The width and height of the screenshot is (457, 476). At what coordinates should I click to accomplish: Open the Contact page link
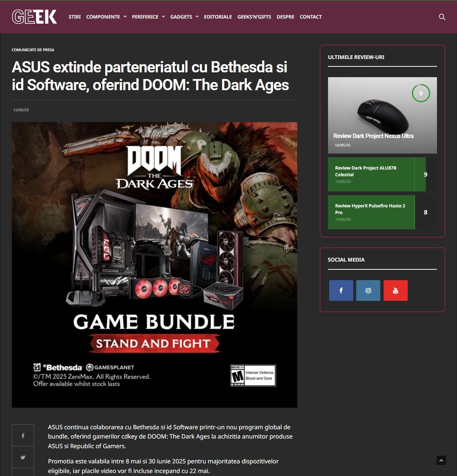pos(311,17)
